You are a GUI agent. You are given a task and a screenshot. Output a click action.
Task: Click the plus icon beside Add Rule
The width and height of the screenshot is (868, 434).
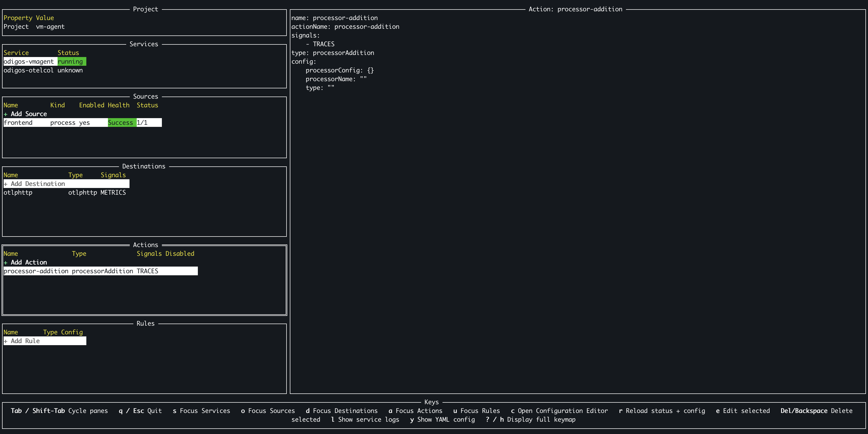5,341
